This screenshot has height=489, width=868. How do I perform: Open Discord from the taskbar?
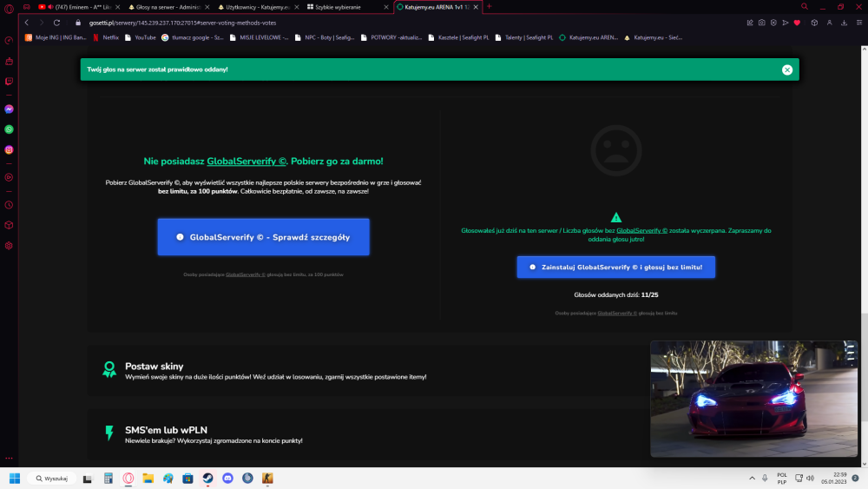point(227,479)
